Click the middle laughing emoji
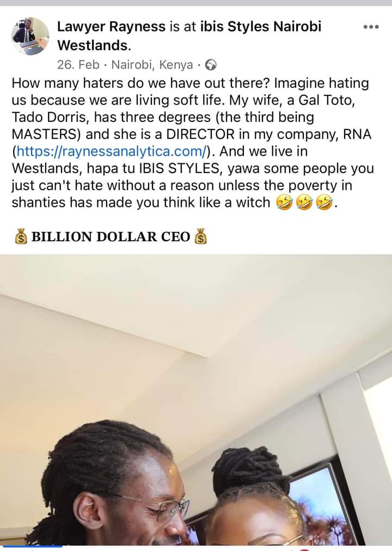This screenshot has width=392, height=551. [304, 203]
